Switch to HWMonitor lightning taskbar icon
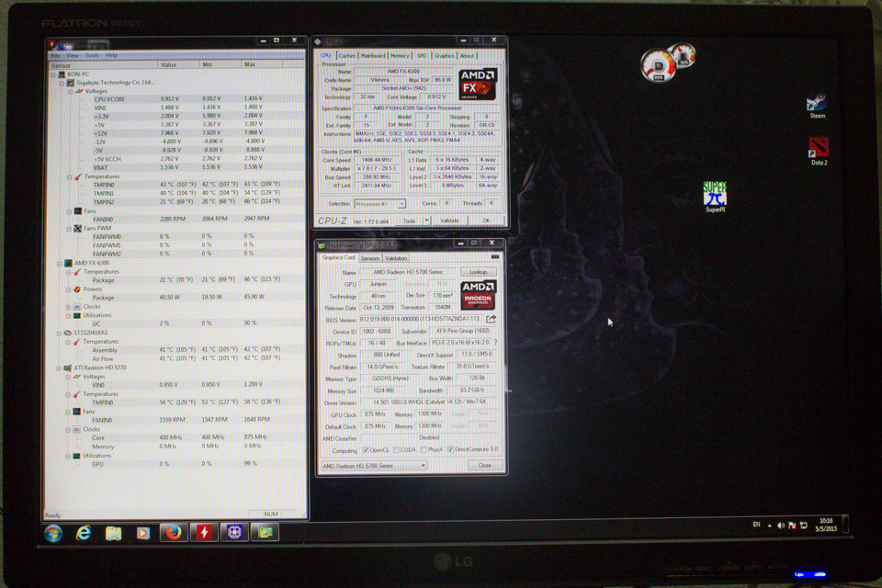 [x=204, y=532]
